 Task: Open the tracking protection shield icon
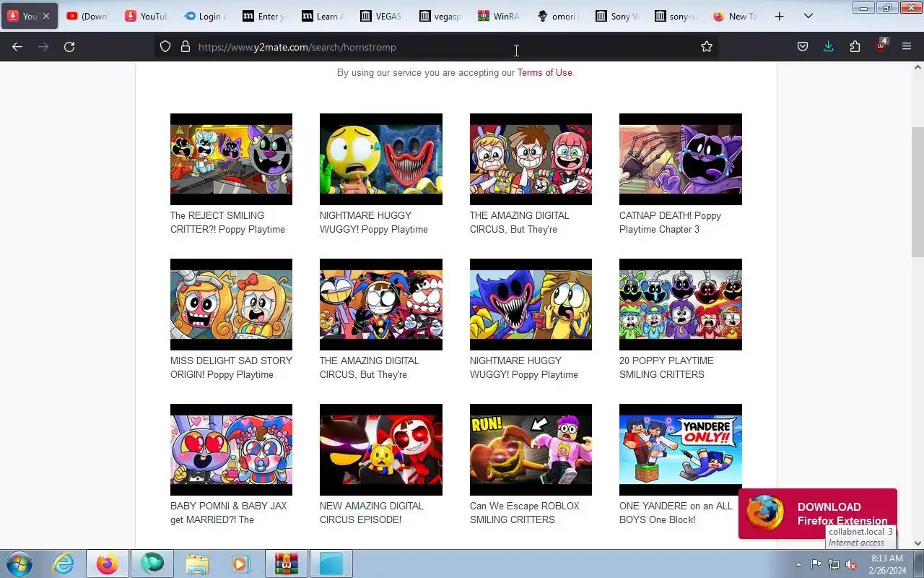pyautogui.click(x=165, y=47)
